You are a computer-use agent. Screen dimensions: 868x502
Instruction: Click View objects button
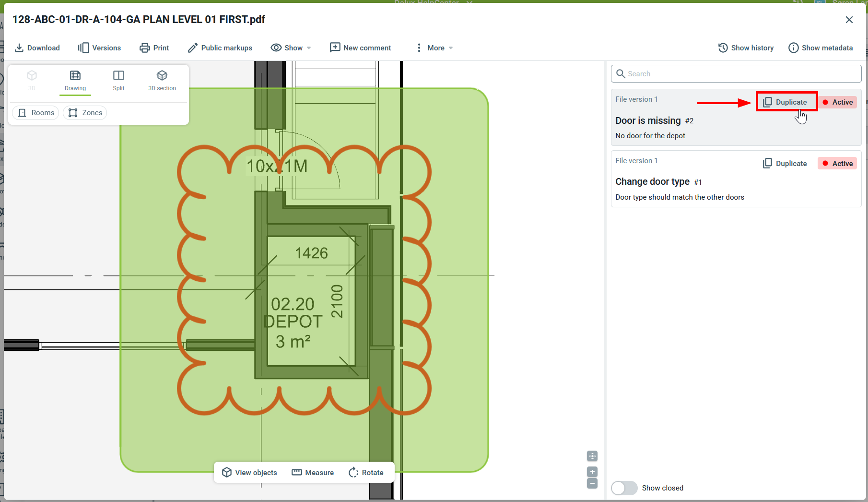249,473
